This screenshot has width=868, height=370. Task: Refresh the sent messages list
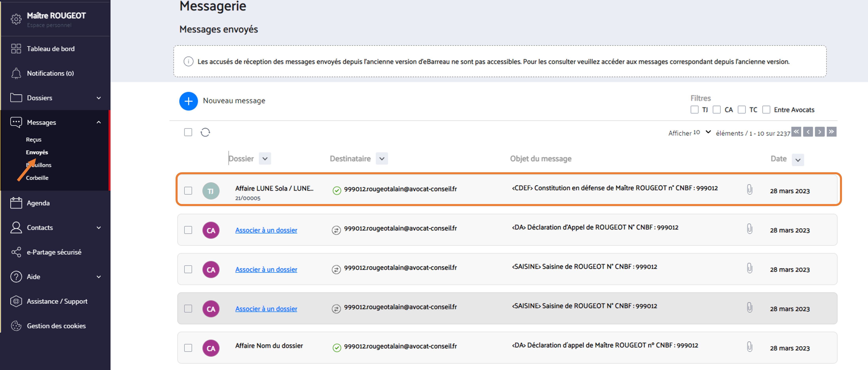pyautogui.click(x=205, y=132)
